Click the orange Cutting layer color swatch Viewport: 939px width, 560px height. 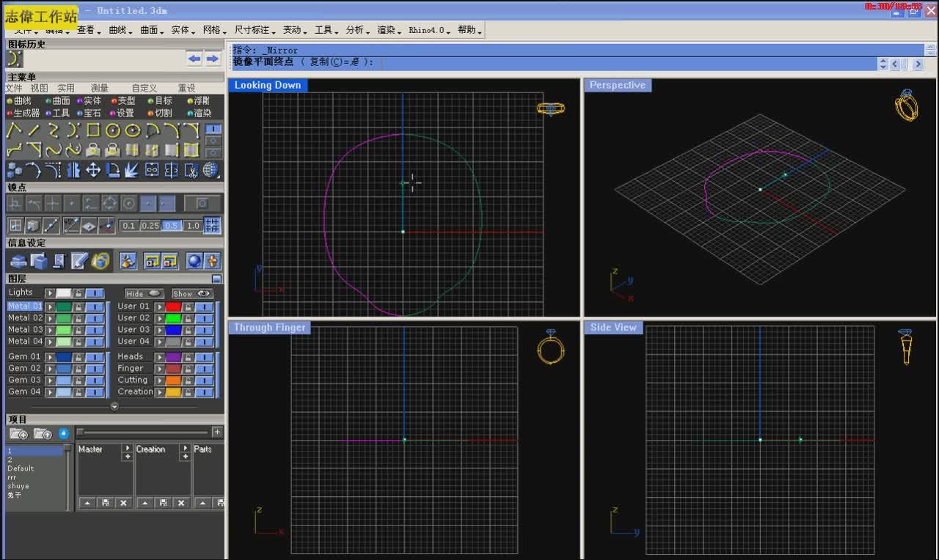tap(173, 380)
